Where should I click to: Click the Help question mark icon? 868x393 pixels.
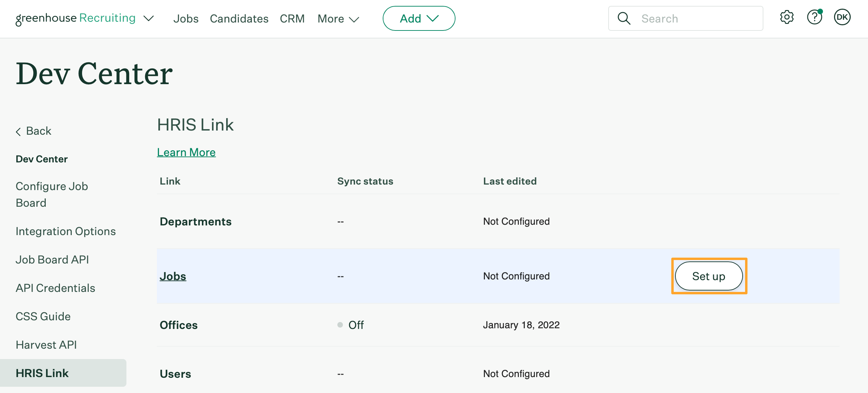[x=815, y=18]
